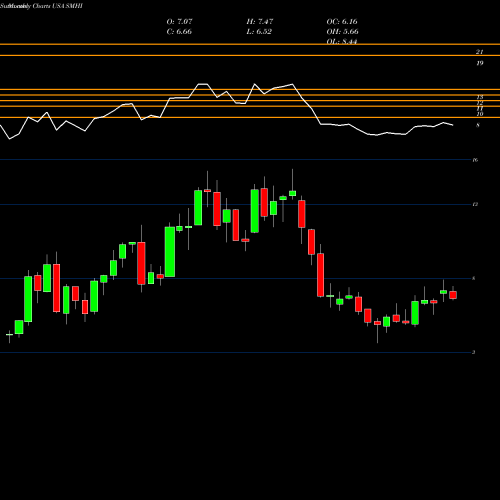Screen dimensions: 500x500
Task: Click the 'C: 6.66' close value
Action: (x=179, y=32)
